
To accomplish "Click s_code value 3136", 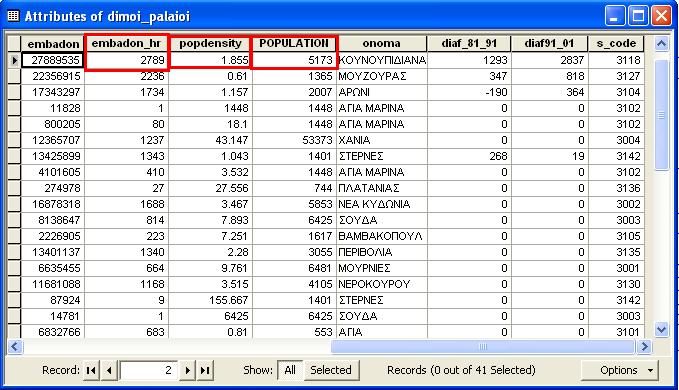I will 616,188.
